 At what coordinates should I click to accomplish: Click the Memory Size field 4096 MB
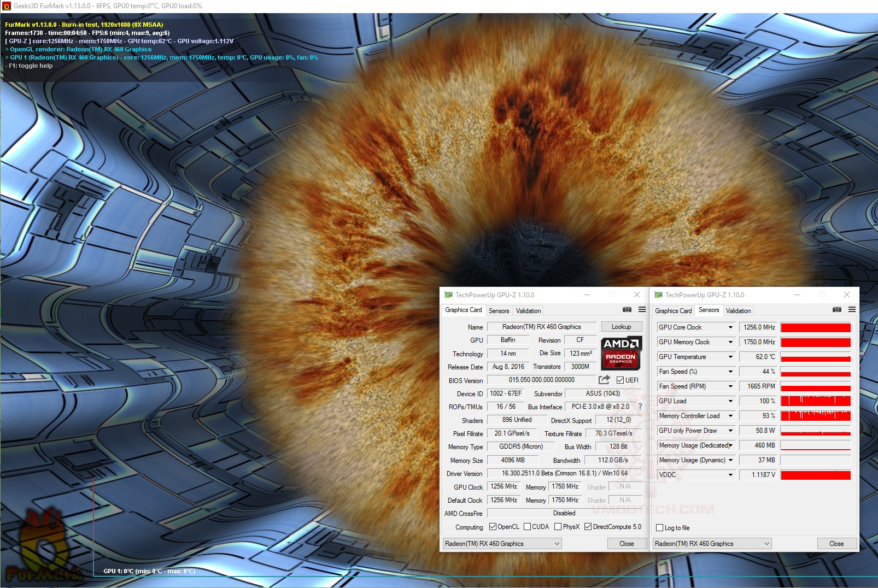[513, 460]
